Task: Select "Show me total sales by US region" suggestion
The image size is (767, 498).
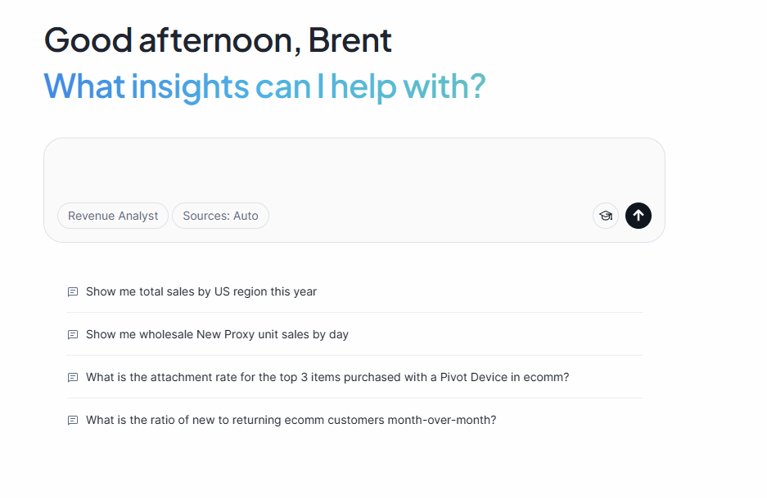Action: click(201, 292)
